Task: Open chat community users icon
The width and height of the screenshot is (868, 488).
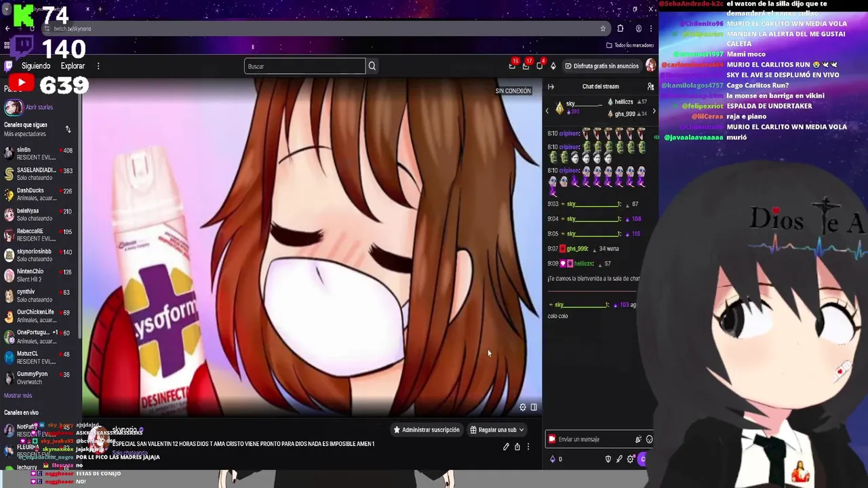Action: click(650, 87)
